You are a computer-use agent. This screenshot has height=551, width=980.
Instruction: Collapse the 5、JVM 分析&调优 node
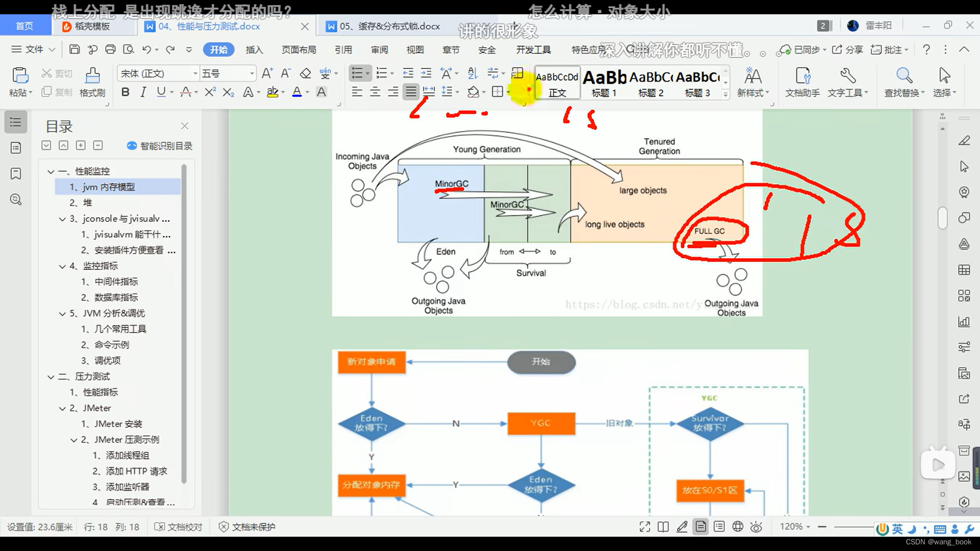[62, 314]
